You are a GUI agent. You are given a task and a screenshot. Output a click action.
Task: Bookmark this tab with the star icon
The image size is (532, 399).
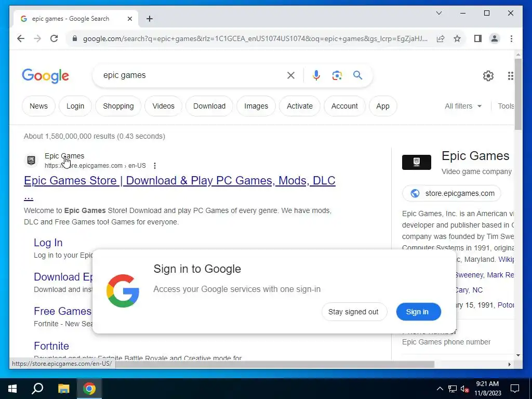[x=457, y=38]
